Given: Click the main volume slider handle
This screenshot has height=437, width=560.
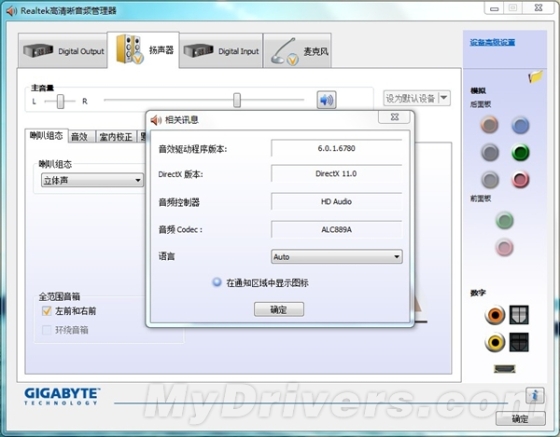Looking at the screenshot, I should [x=237, y=100].
